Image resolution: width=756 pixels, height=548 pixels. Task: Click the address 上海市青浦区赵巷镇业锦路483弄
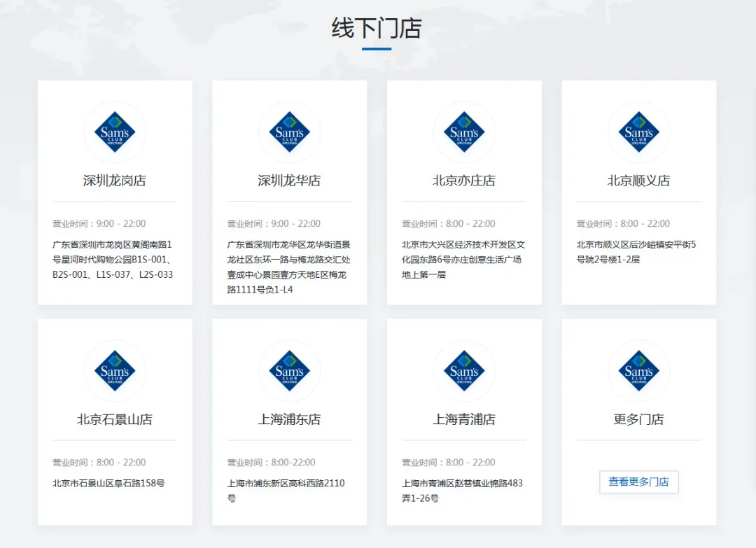coord(463,491)
